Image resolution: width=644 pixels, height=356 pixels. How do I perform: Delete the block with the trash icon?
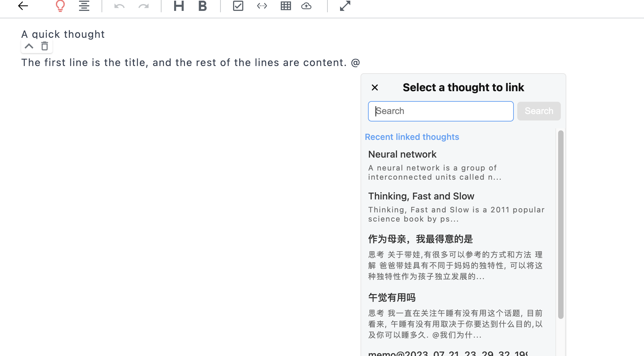(45, 46)
